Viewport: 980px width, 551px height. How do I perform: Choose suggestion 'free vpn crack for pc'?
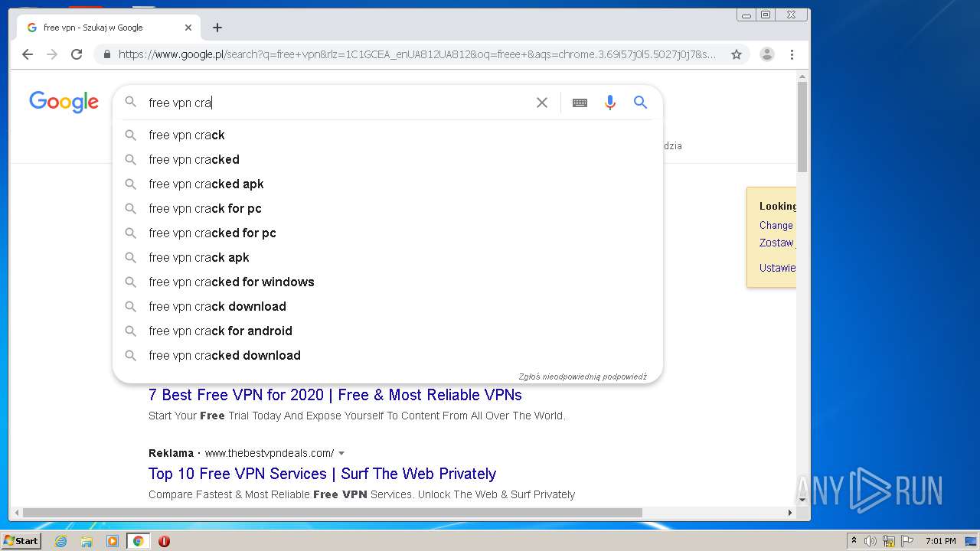[387, 208]
